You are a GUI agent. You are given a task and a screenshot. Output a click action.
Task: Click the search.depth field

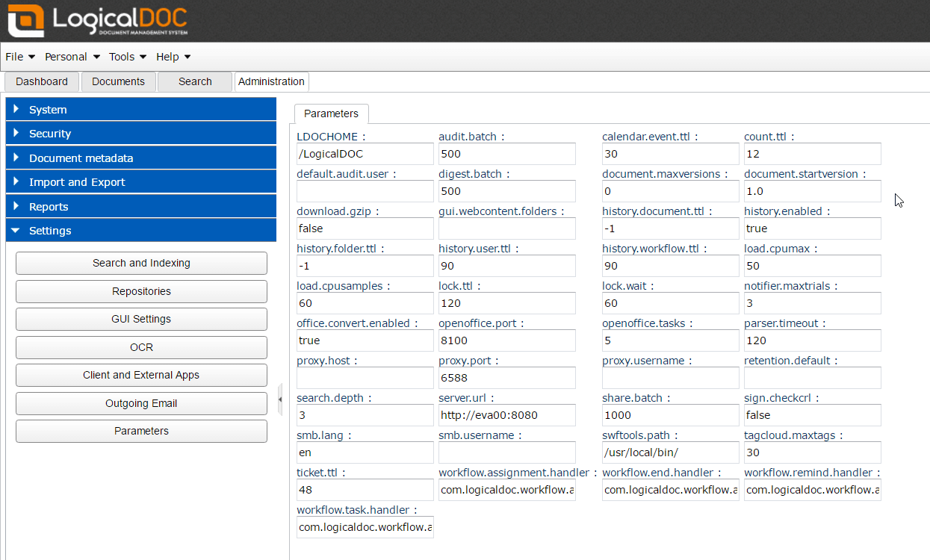point(365,415)
